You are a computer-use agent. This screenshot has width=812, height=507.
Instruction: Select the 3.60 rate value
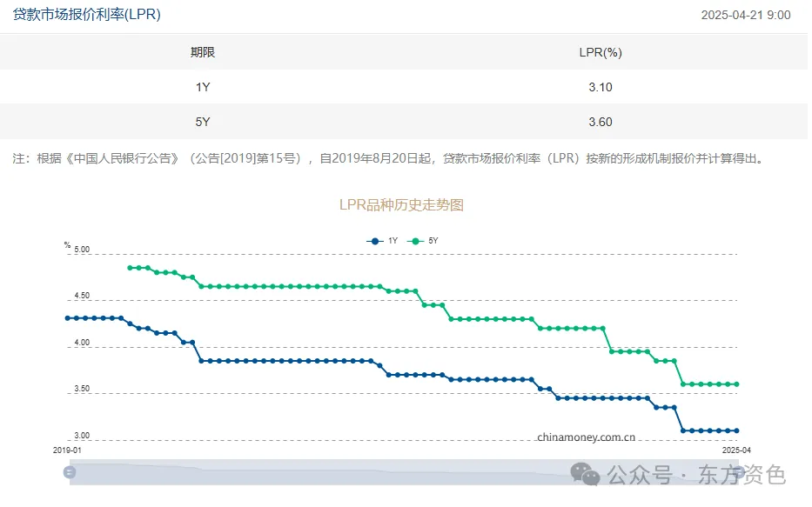tap(601, 122)
